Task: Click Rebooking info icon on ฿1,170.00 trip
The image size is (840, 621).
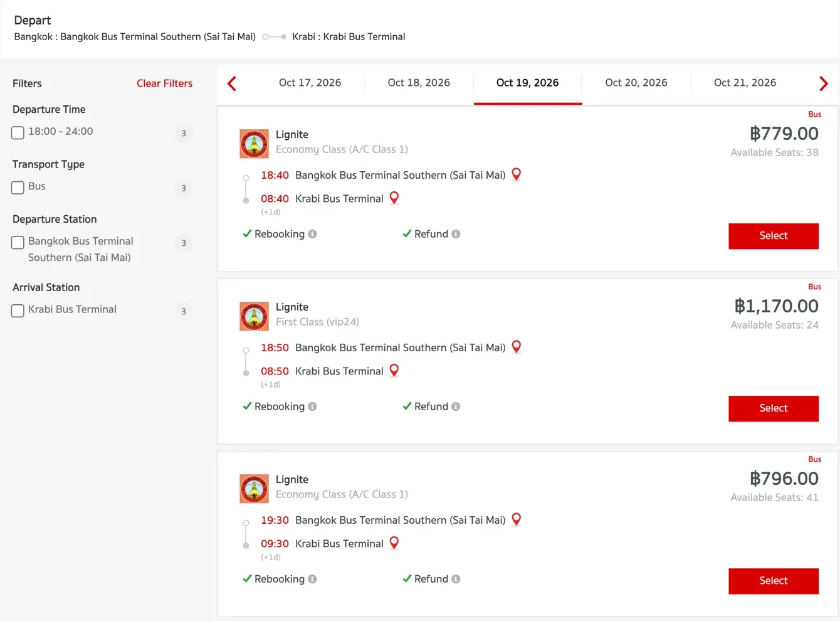Action: 312,406
